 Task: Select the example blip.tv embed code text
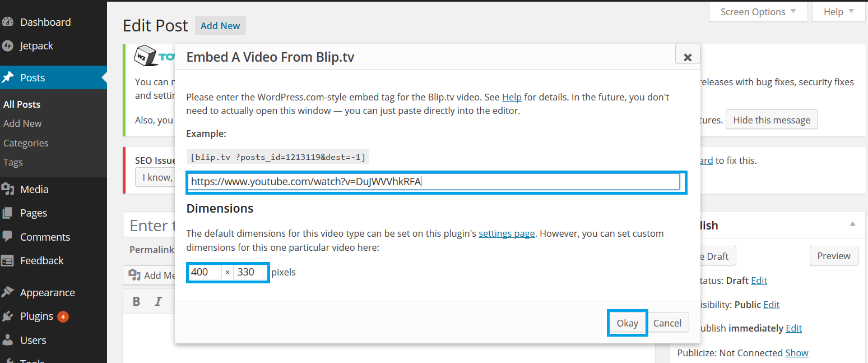(x=278, y=157)
